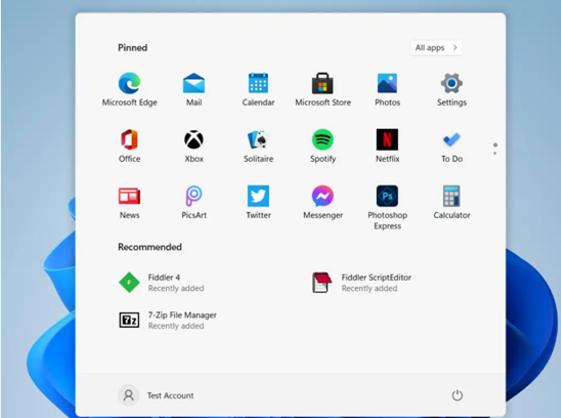Open the Calendar app
Viewport: 561px width, 418px height.
pos(258,89)
